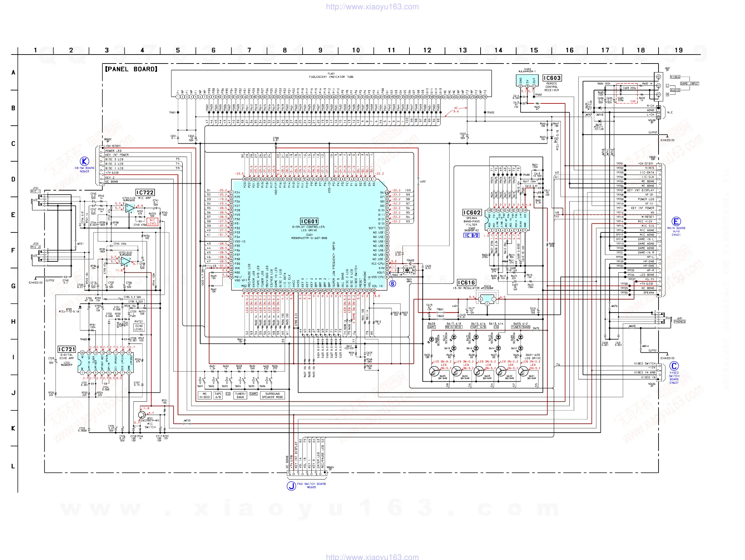Screen dimensions: 745x560
Task: Open the xiaoyu163.com link at bottom
Action: pos(372,557)
